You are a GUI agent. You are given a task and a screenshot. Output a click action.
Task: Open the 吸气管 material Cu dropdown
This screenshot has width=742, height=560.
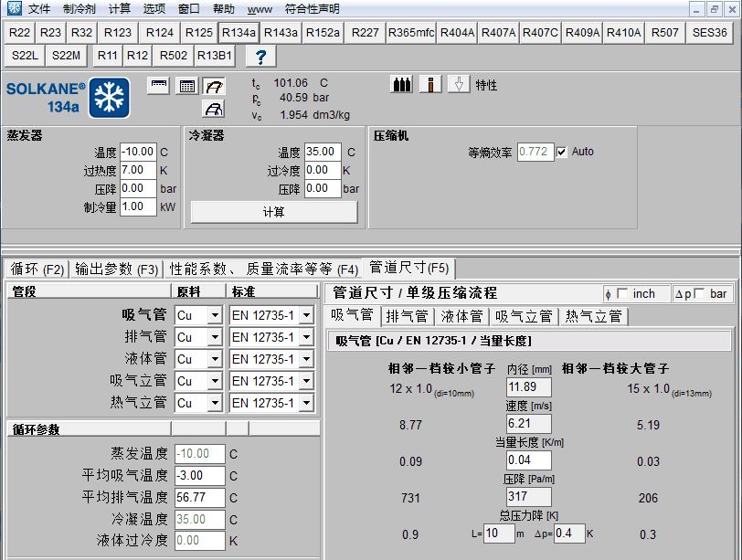216,314
